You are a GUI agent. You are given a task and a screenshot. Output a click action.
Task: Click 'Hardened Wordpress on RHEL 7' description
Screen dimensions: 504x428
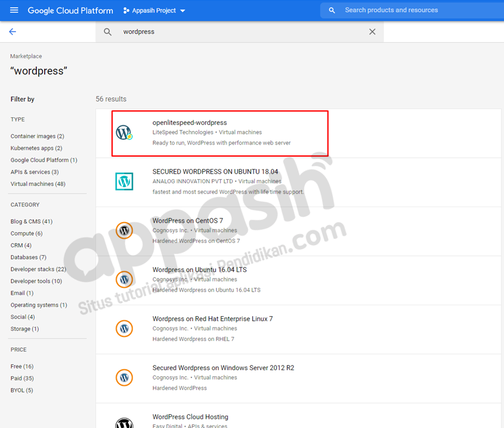(193, 339)
